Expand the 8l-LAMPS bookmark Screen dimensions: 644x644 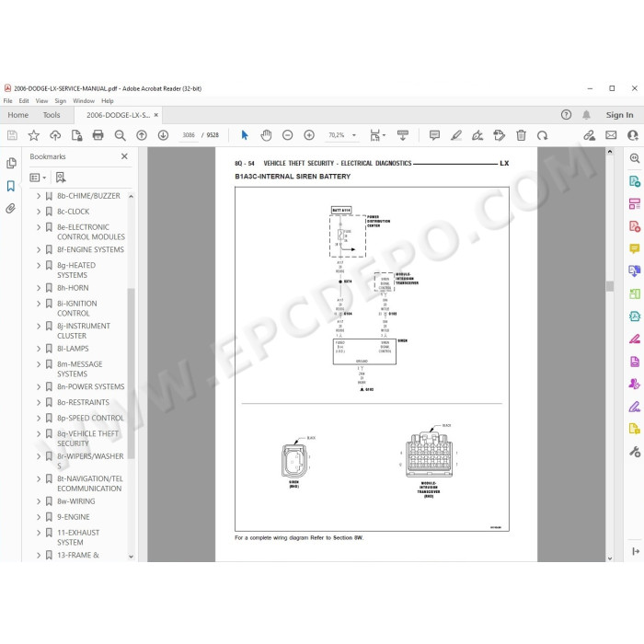point(39,349)
